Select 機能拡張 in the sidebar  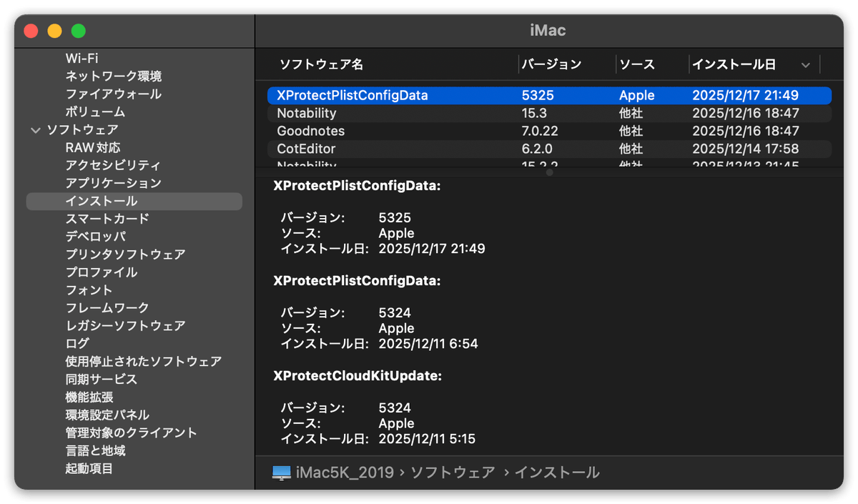click(x=89, y=397)
